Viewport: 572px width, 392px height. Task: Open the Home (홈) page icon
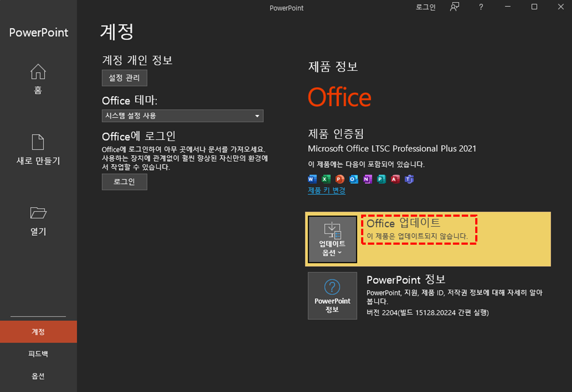pos(38,72)
